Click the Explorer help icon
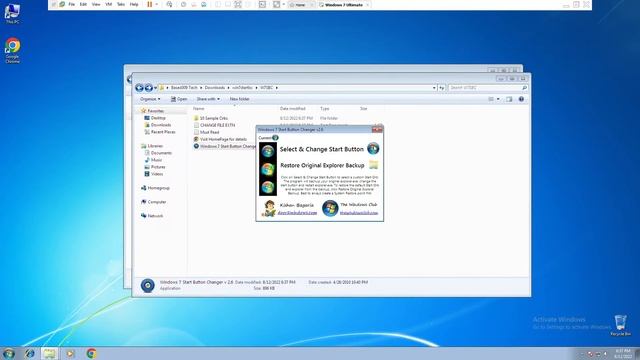 [521, 99]
